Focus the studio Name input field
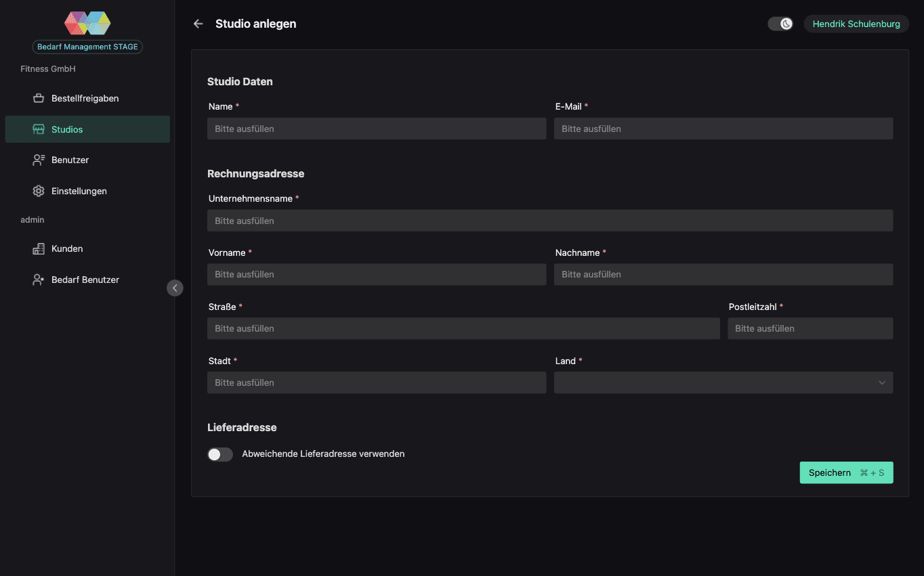 377,129
